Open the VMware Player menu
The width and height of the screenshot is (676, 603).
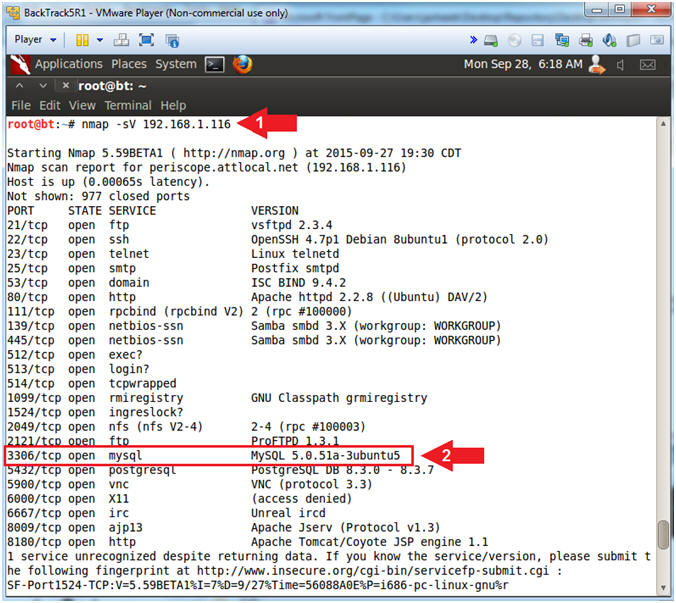pos(35,40)
